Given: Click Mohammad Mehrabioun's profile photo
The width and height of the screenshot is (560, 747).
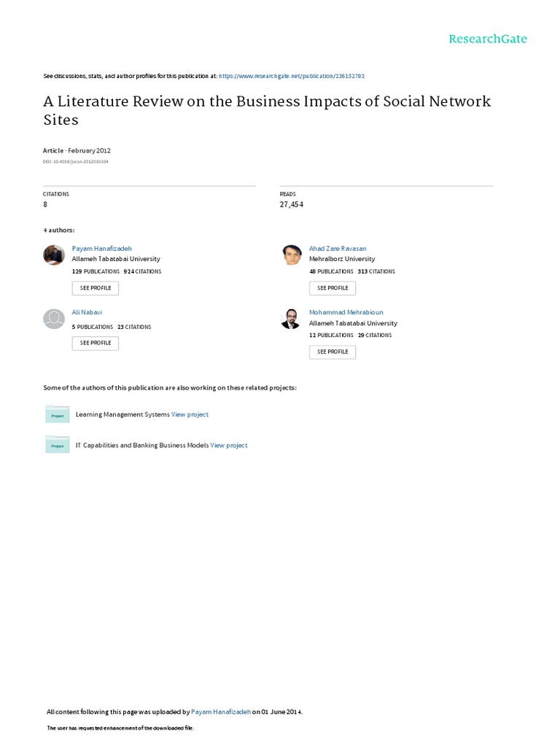Looking at the screenshot, I should coord(291,319).
